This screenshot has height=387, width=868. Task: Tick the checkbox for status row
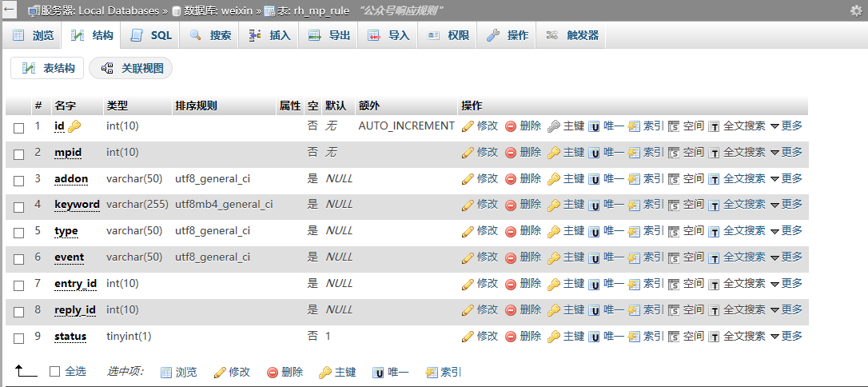19,338
